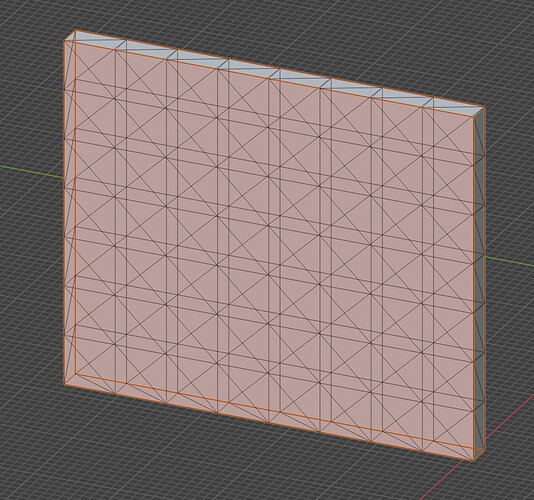Image resolution: width=534 pixels, height=500 pixels.
Task: Select the triangulated wall mesh object
Action: (274, 245)
